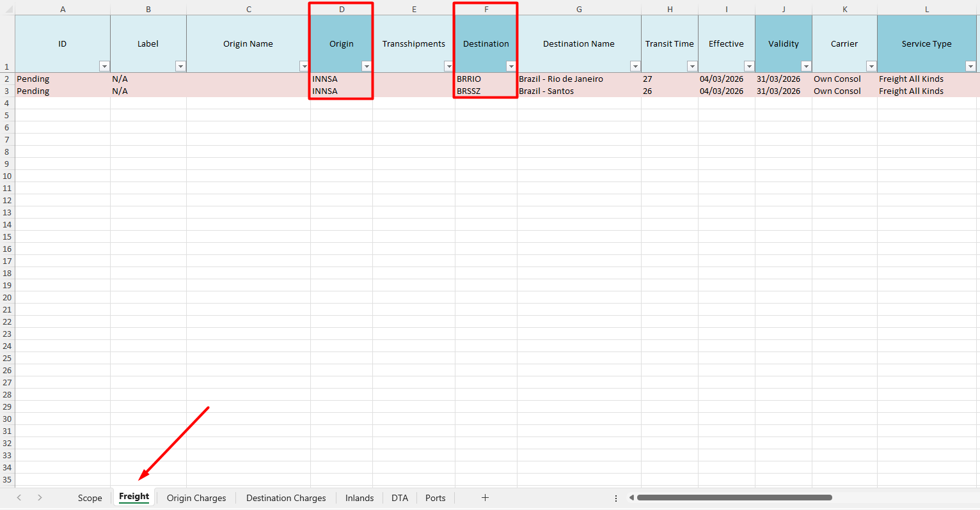Select the Ports sheet tab

435,498
